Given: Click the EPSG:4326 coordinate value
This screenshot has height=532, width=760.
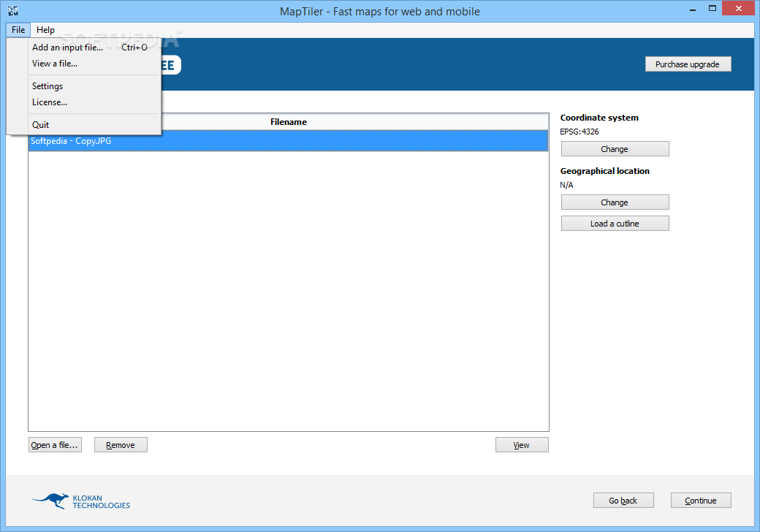Looking at the screenshot, I should click(x=579, y=132).
